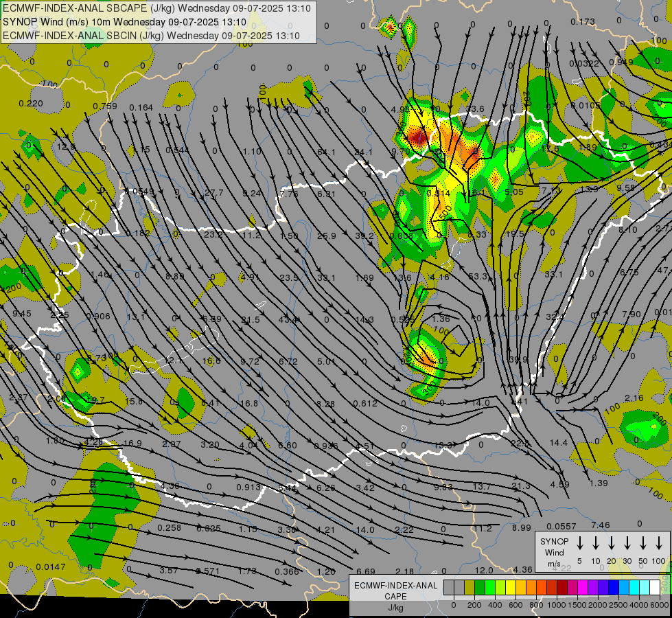Image resolution: width=672 pixels, height=618 pixels.
Task: Click the map value 0.366
Action: click(287, 571)
